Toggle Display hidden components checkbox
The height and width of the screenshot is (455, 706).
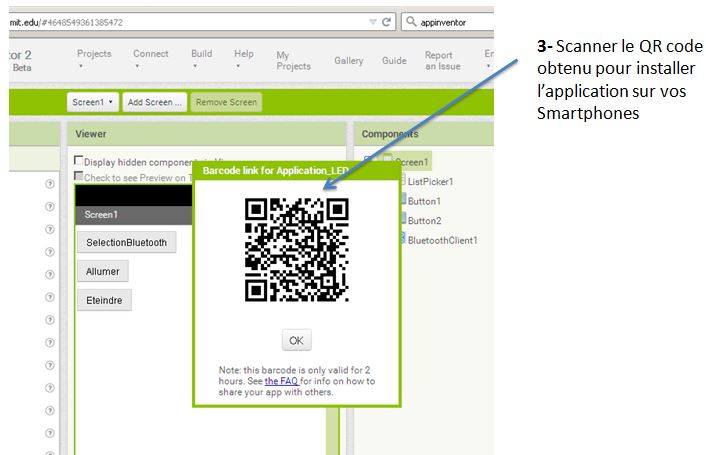(x=79, y=161)
